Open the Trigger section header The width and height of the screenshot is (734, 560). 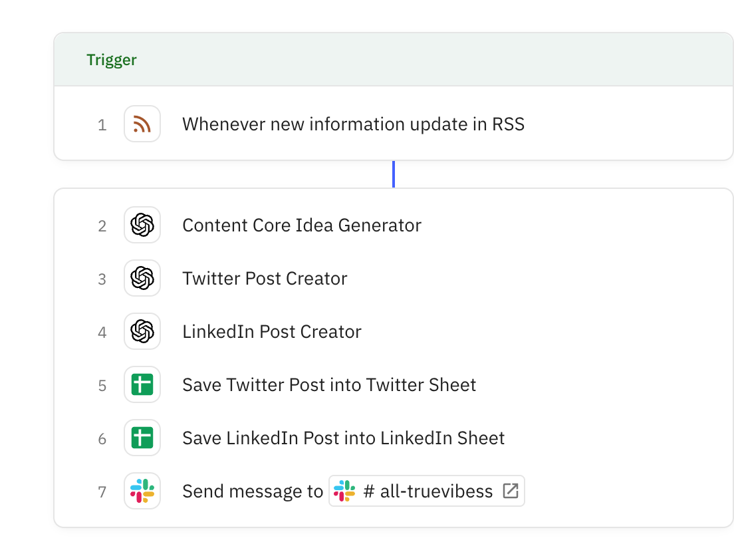point(112,59)
